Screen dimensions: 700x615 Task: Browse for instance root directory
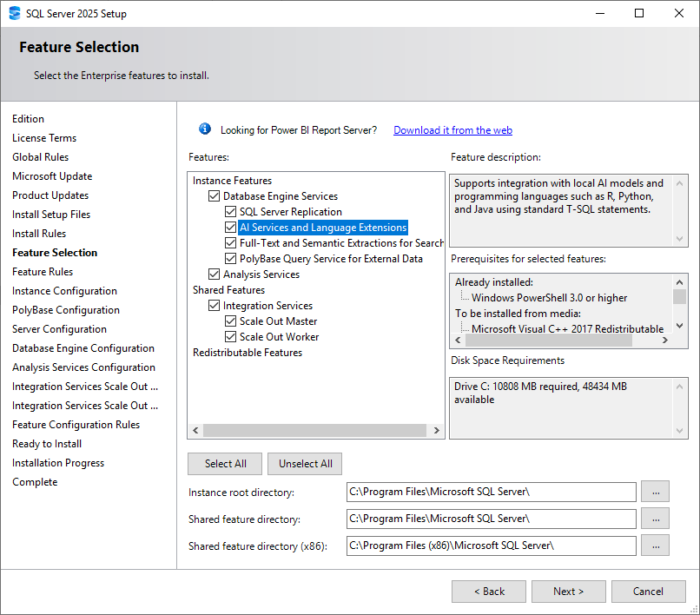pyautogui.click(x=655, y=492)
